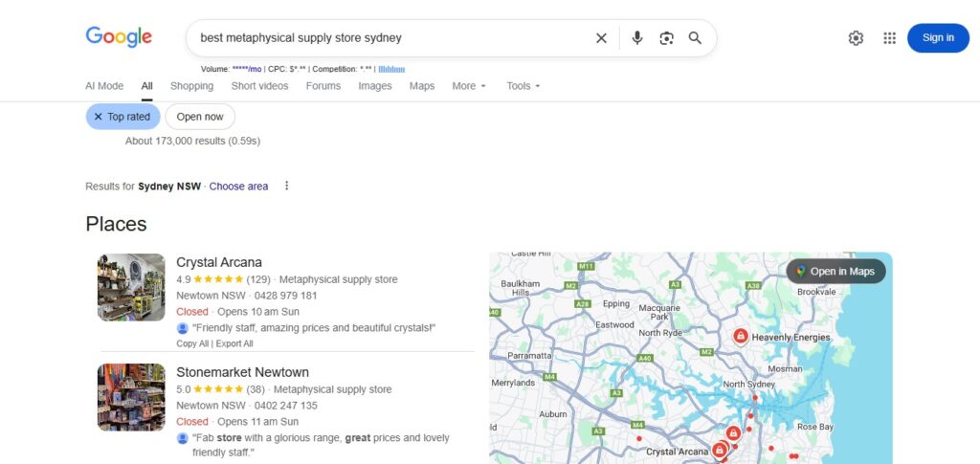Switch to the Shopping tab

tap(191, 86)
